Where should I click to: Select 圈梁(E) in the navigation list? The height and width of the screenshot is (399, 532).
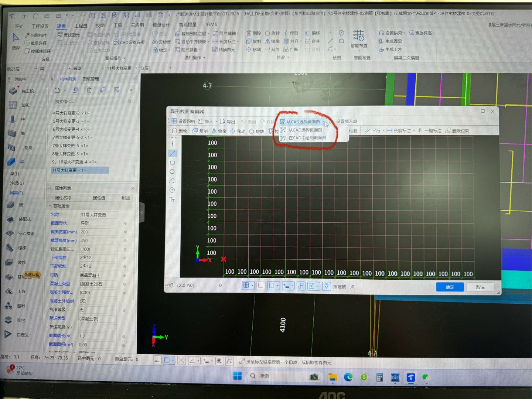[16, 193]
